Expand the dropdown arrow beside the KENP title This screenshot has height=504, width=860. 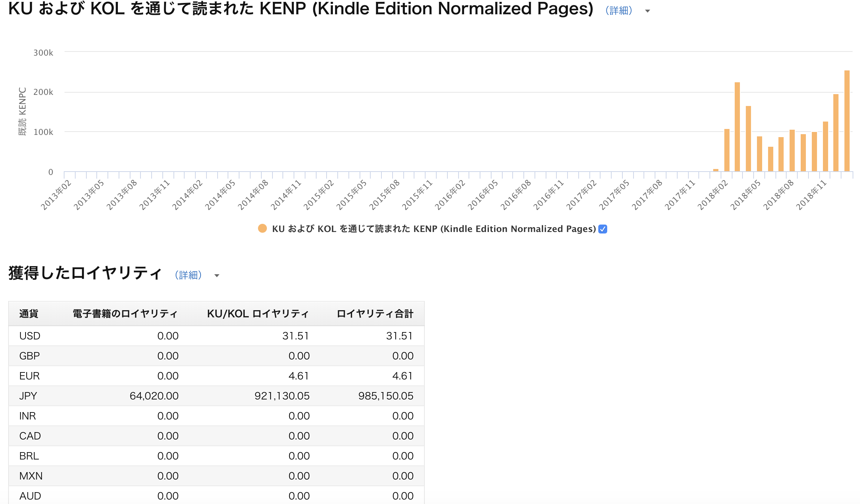(648, 11)
